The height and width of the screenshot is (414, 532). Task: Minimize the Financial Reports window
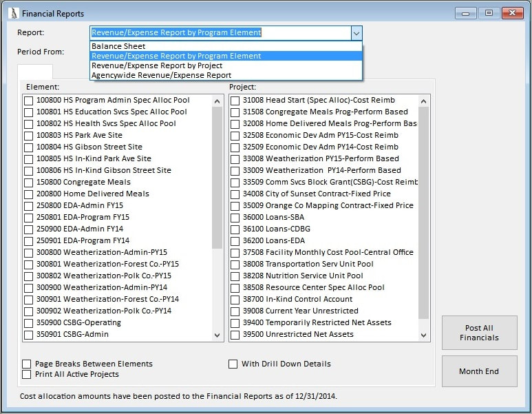pos(465,14)
